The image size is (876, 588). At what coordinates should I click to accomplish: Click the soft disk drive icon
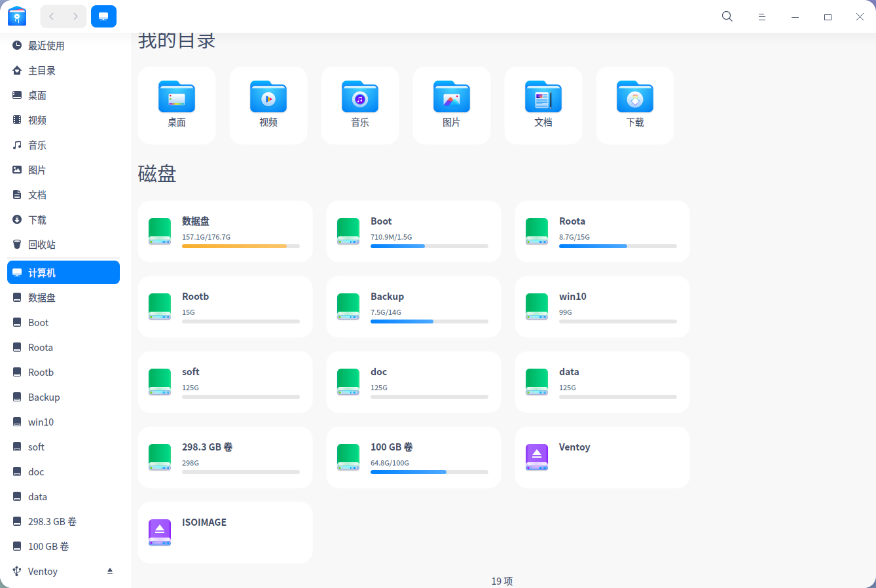160,382
